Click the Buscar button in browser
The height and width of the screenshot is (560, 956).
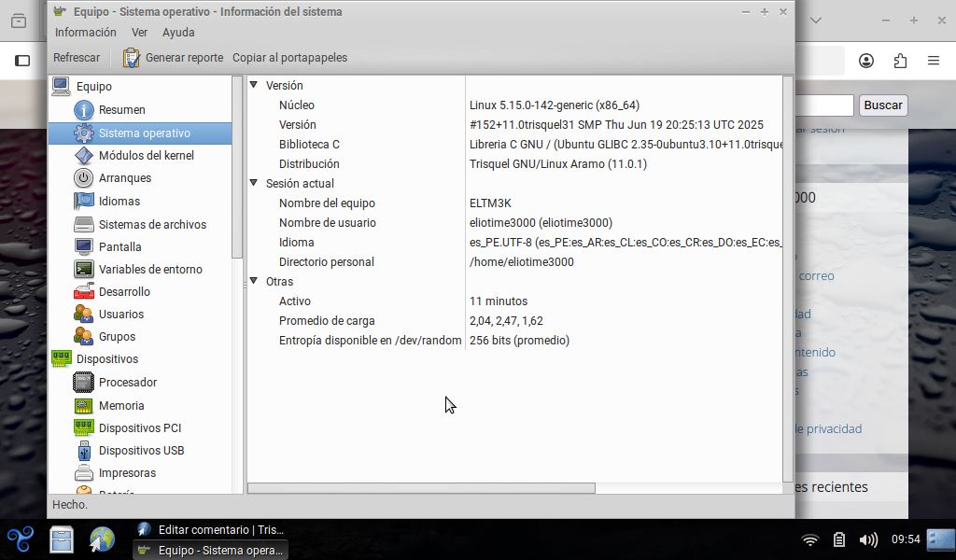tap(883, 105)
